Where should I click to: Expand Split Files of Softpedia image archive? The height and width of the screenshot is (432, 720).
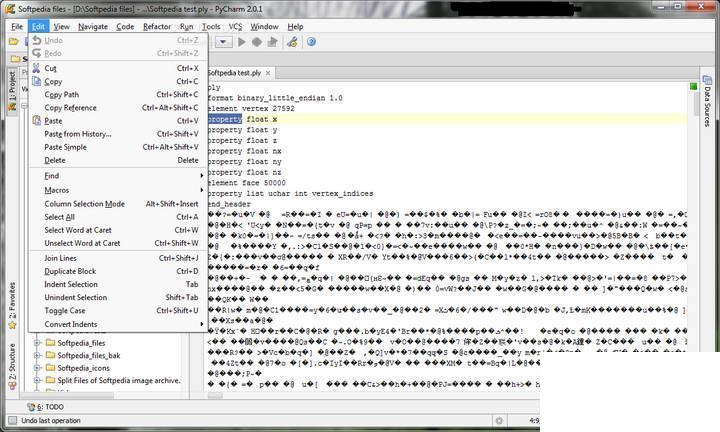point(38,380)
